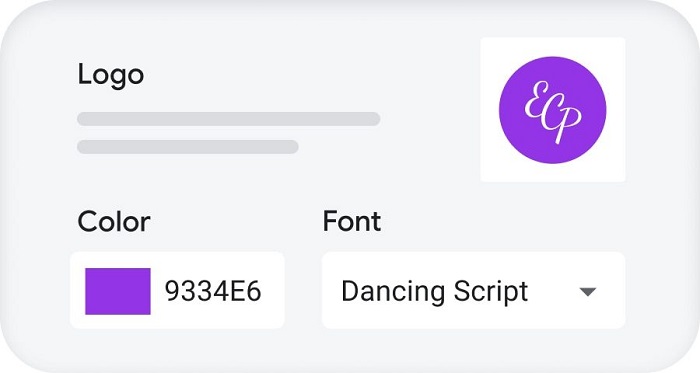Click the cursive E in logo
The width and height of the screenshot is (700, 373).
click(536, 99)
